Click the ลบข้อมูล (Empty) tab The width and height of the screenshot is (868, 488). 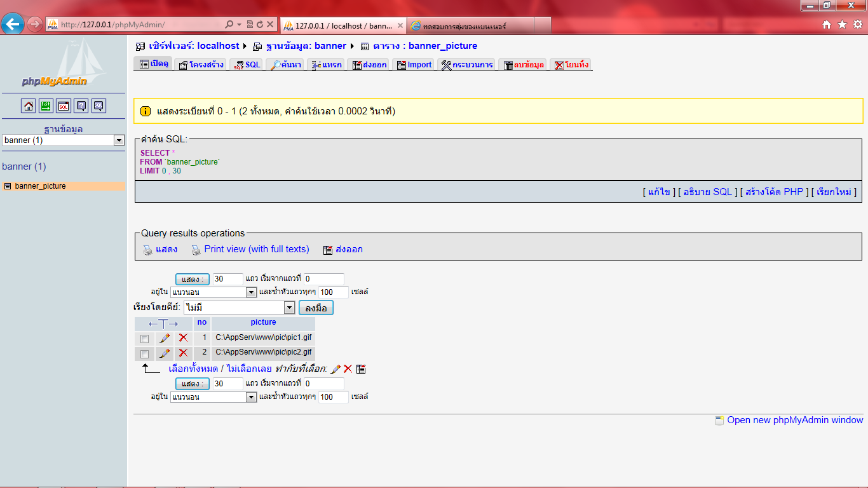pyautogui.click(x=524, y=64)
